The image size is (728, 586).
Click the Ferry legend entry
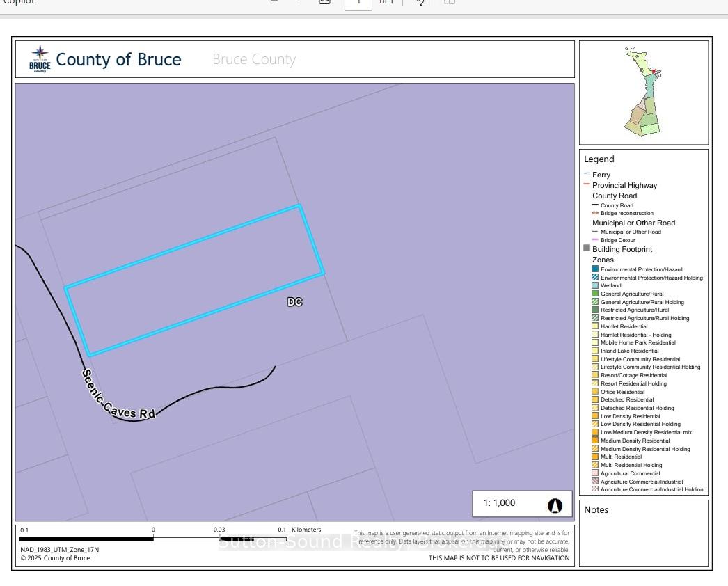point(601,175)
